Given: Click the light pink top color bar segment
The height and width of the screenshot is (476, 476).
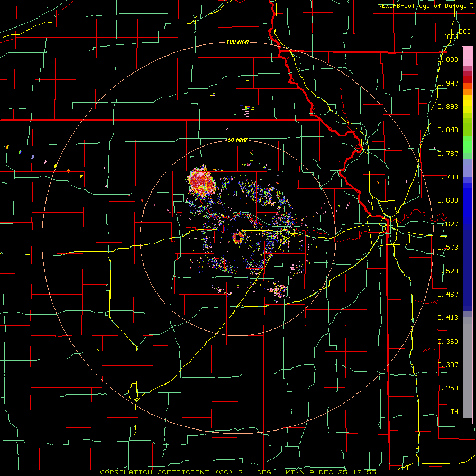Looking at the screenshot, I should [x=467, y=56].
